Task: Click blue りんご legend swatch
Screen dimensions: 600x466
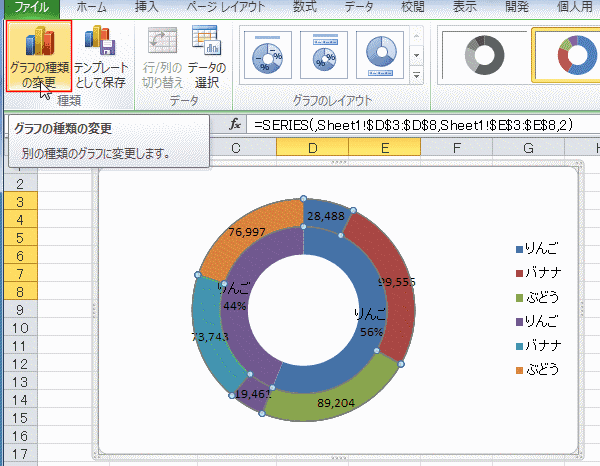Action: coord(519,249)
